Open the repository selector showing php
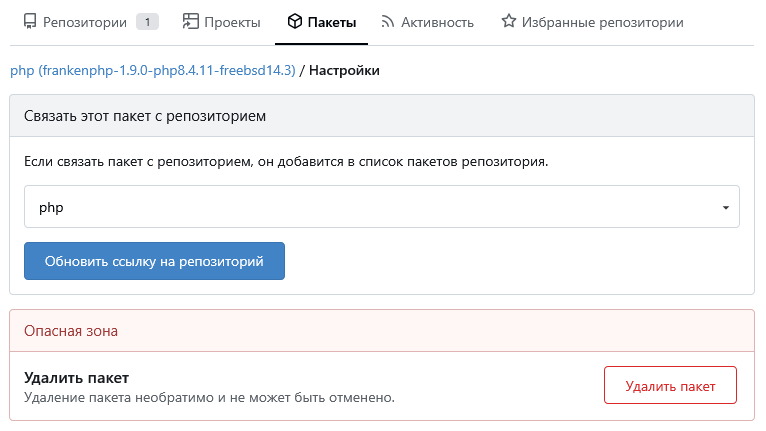Viewport: 766px width, 431px height. click(382, 207)
